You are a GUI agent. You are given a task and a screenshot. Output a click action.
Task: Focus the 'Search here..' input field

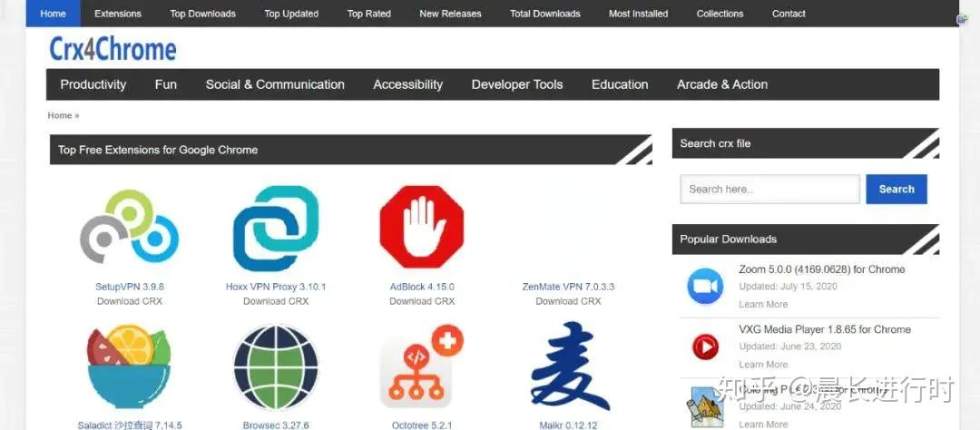(770, 189)
